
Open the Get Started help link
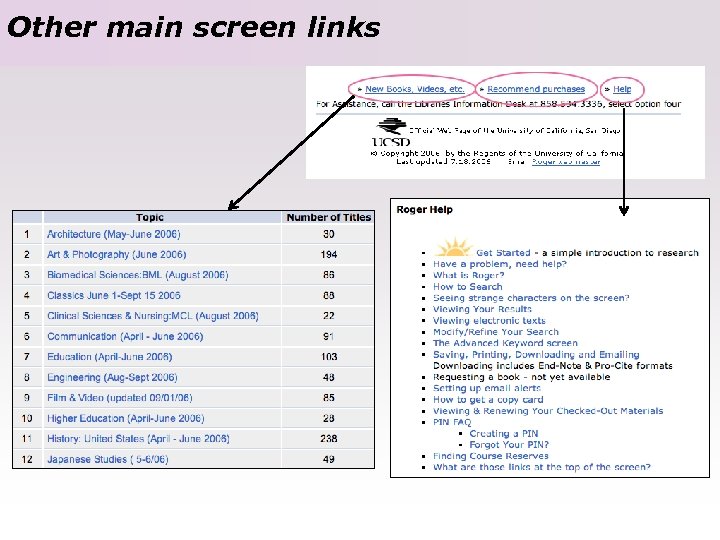503,253
